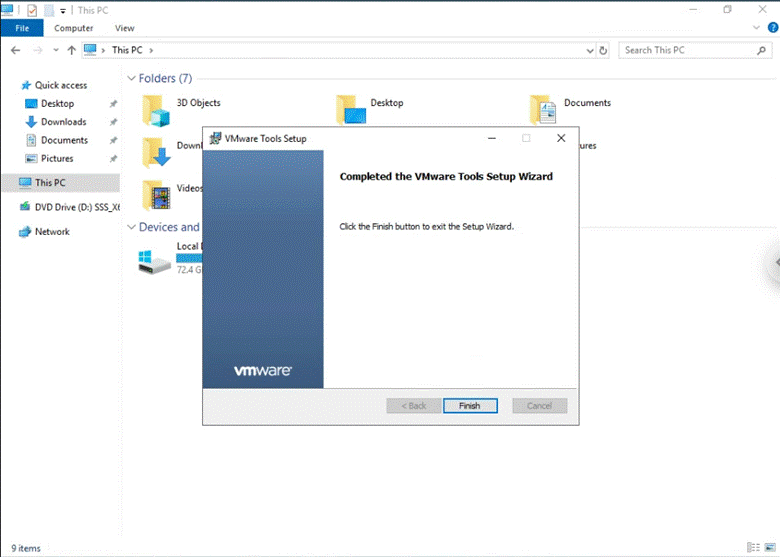The height and width of the screenshot is (557, 780).
Task: Open the Computer ribbon tab
Action: coord(74,28)
